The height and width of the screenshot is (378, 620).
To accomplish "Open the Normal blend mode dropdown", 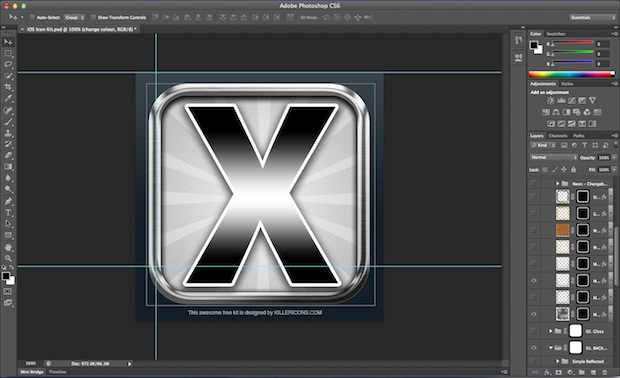I will (x=554, y=157).
